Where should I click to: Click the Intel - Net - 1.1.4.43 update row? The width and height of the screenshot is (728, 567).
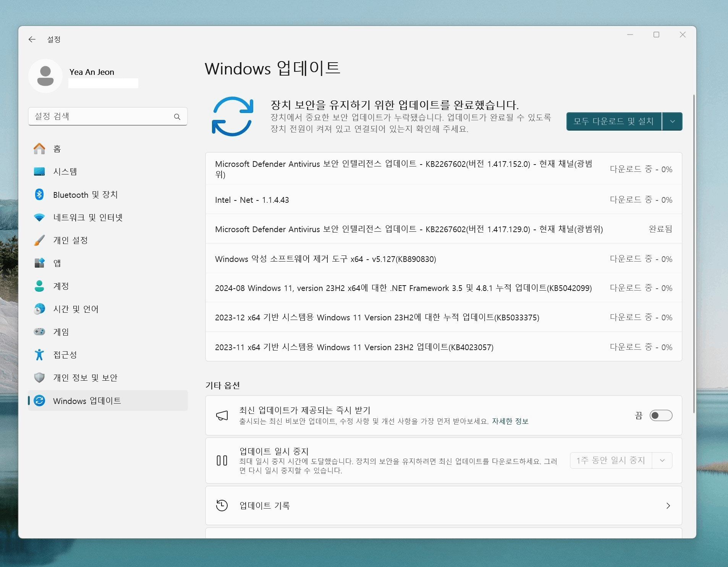pos(444,200)
